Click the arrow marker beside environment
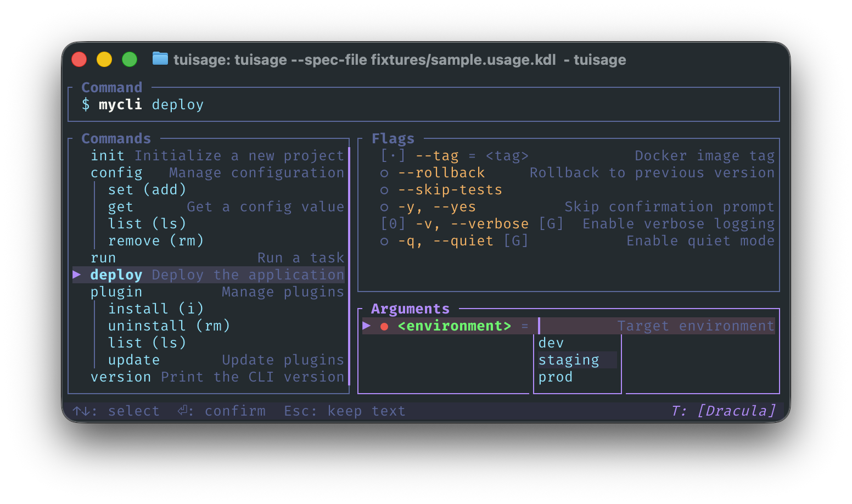 tap(367, 326)
